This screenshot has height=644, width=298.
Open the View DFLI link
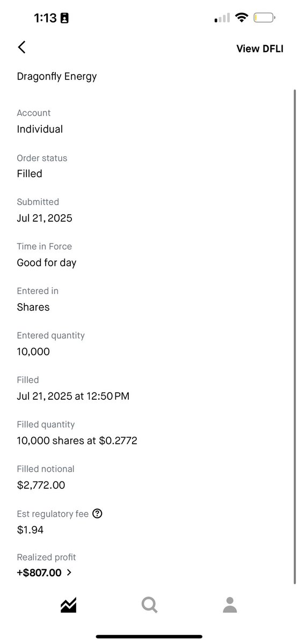[x=260, y=49]
